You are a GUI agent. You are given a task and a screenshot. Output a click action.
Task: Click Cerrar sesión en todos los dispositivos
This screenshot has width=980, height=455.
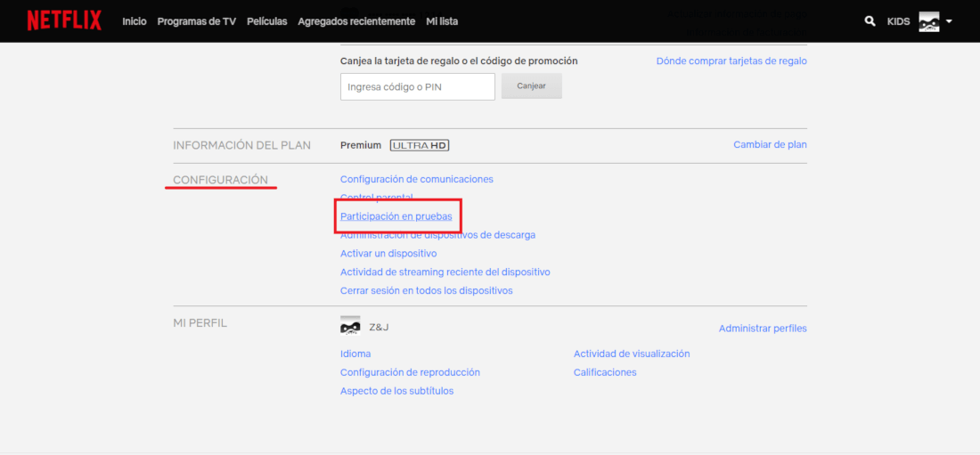[x=426, y=291]
